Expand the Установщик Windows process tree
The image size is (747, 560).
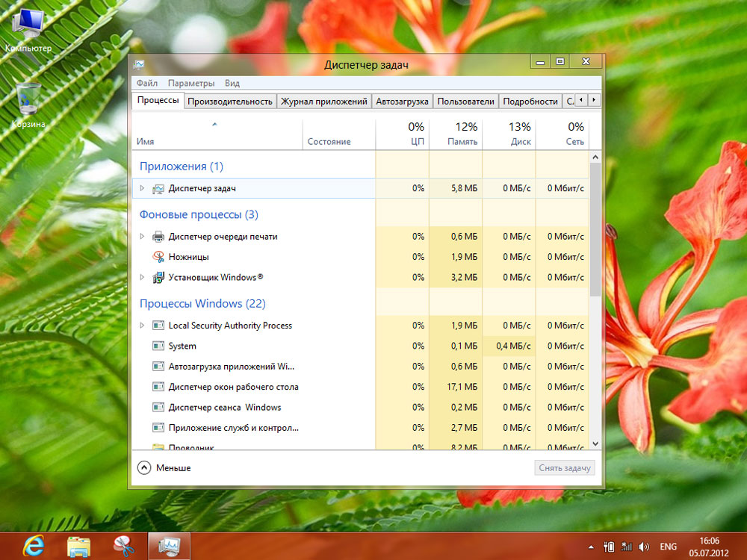[142, 278]
